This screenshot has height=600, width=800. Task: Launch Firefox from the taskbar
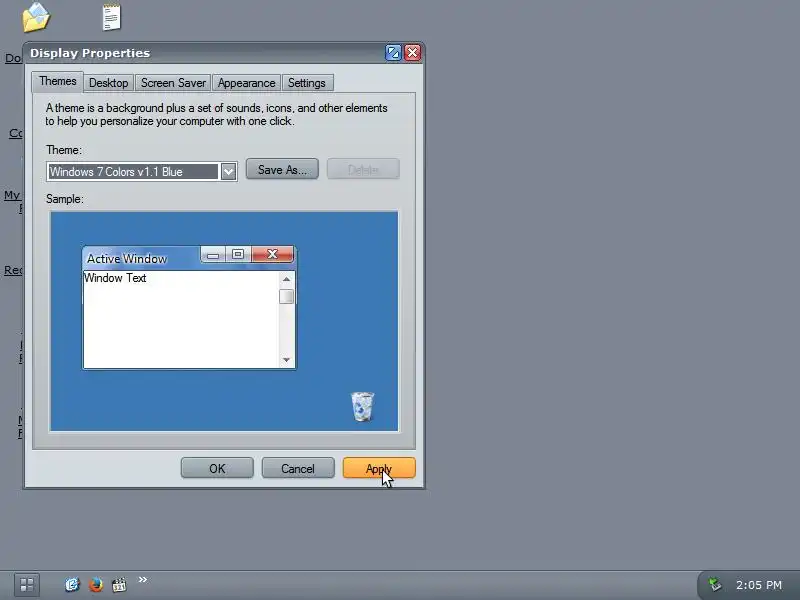[95, 584]
